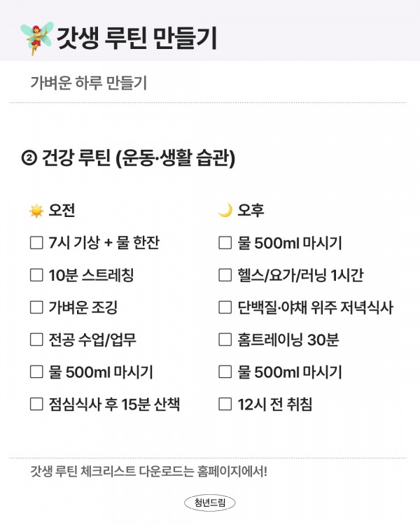Check the 전공 수업/업무 checkbox
The image size is (420, 525).
(36, 339)
